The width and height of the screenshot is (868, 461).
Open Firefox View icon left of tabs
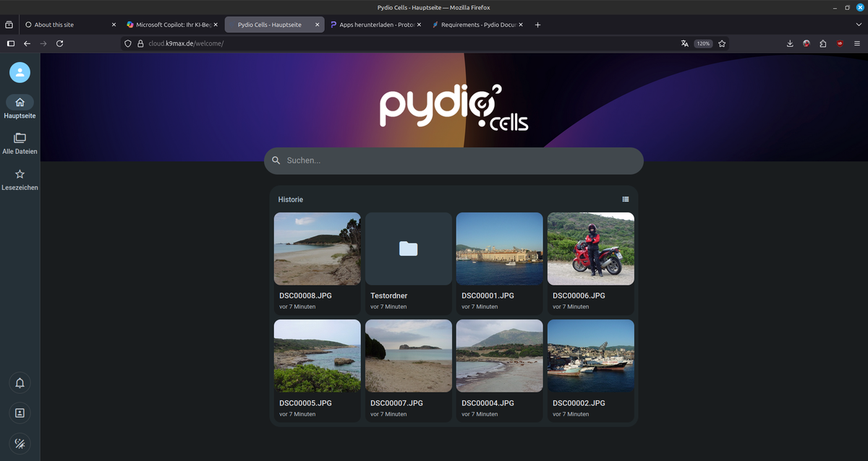[9, 25]
